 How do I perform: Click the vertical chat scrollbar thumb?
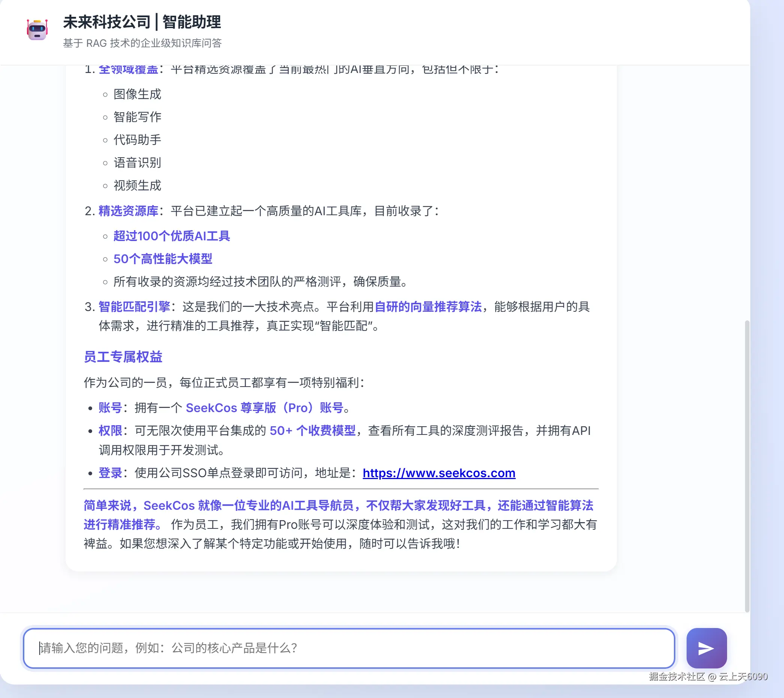coord(747,464)
